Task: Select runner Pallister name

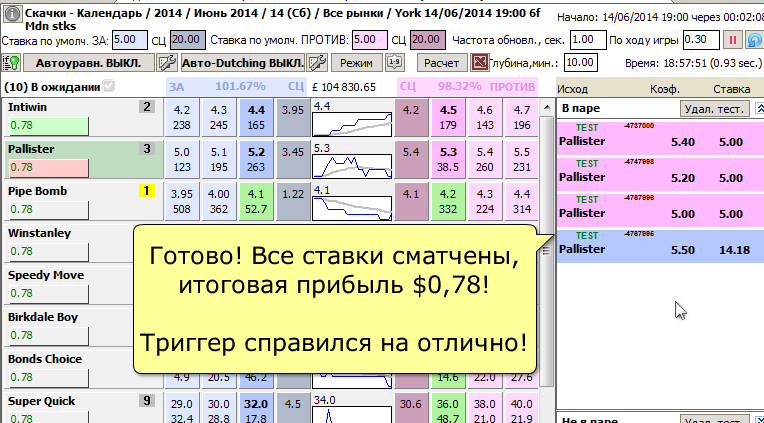Action: [31, 149]
